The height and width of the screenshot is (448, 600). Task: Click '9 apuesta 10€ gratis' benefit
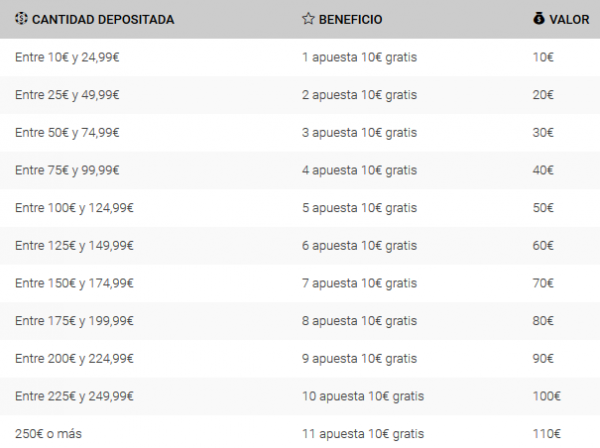point(359,358)
